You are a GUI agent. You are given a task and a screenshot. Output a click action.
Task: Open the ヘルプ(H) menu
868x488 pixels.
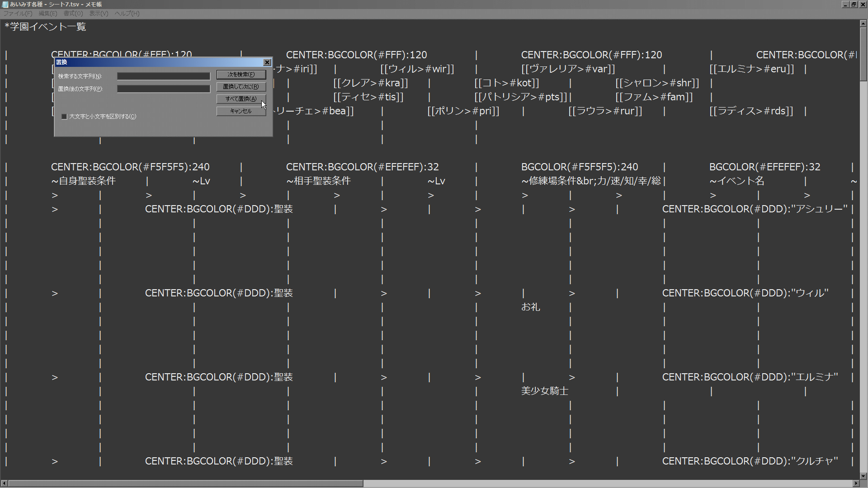[127, 13]
